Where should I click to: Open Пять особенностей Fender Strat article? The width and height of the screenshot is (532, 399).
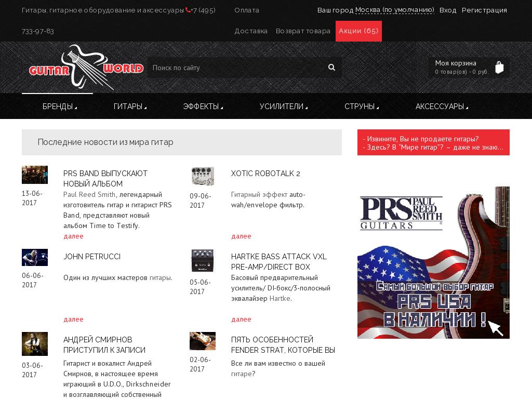pos(283,345)
